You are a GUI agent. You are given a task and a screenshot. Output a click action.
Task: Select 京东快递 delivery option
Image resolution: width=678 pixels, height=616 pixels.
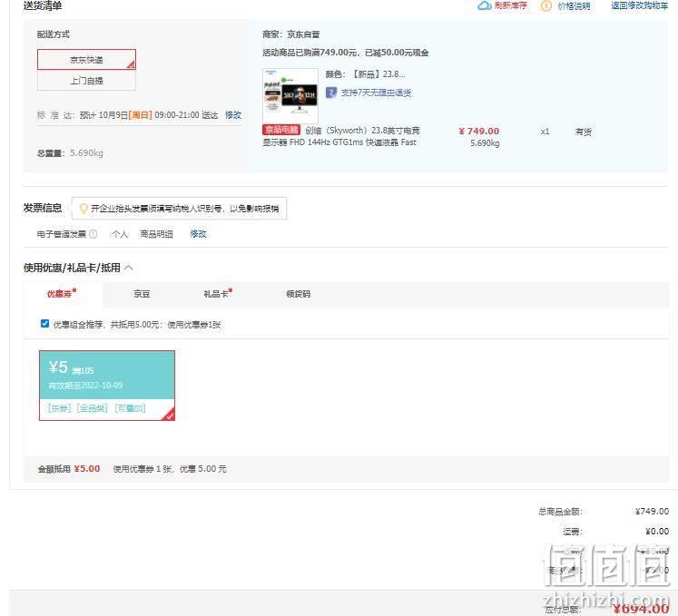[x=86, y=59]
